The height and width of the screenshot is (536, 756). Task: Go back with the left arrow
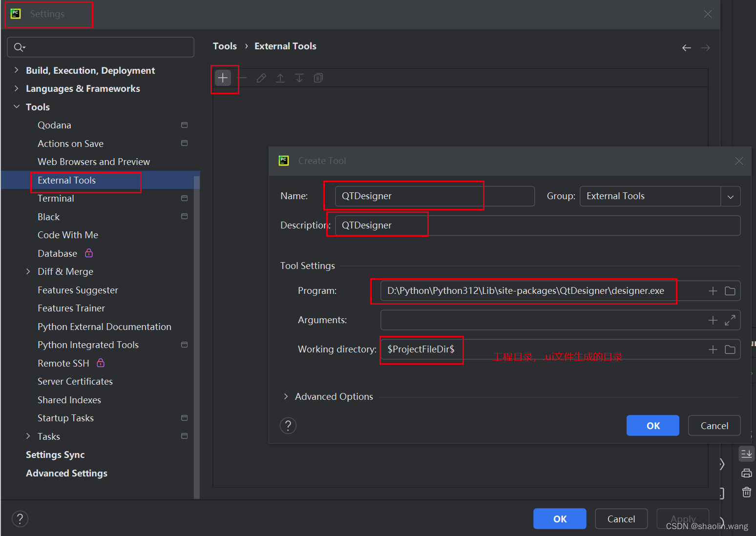[x=687, y=47]
